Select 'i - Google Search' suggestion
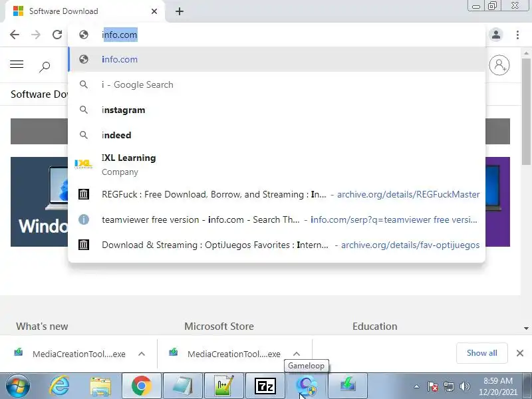The height and width of the screenshot is (399, 532). (277, 84)
